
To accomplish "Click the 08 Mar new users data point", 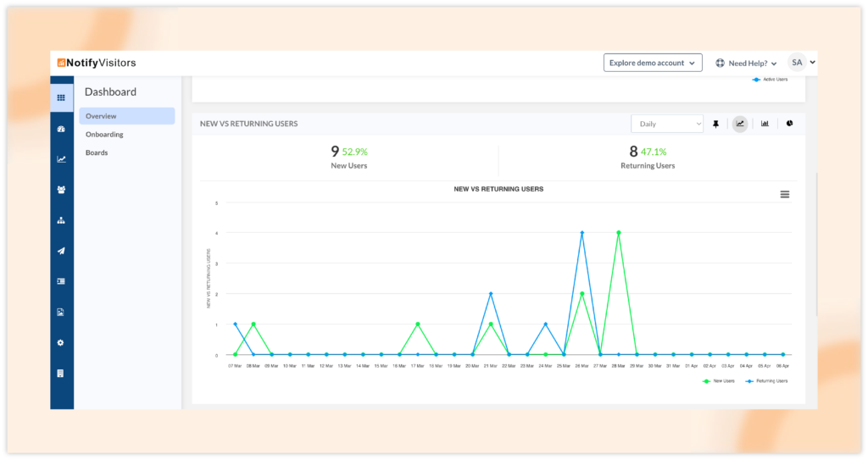I will tap(253, 324).
